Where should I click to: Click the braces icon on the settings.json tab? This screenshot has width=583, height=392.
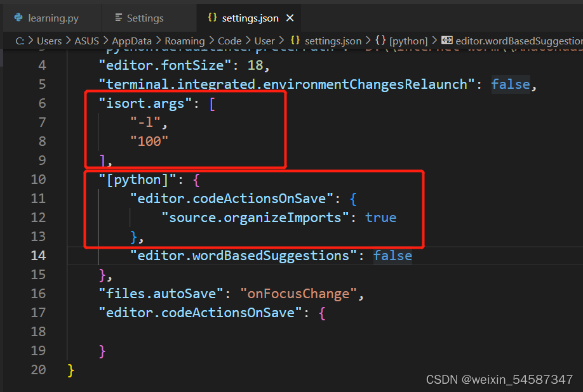click(x=213, y=17)
